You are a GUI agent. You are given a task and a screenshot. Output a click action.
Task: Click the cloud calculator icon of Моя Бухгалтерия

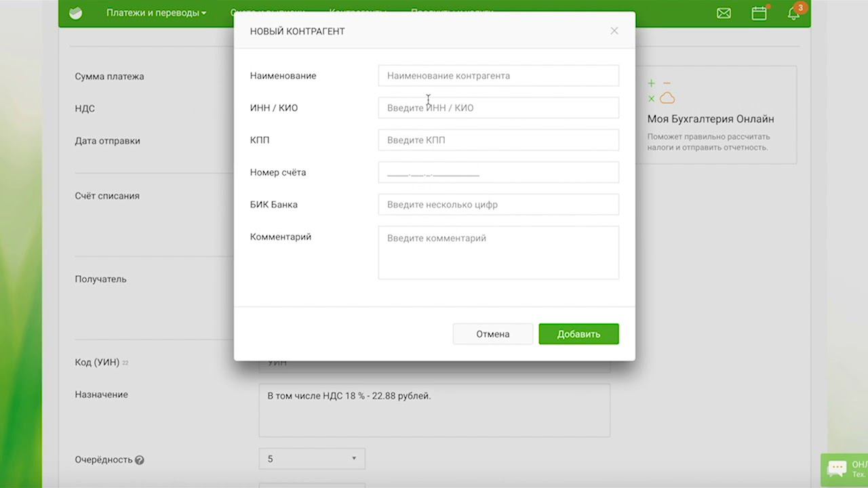[x=661, y=91]
